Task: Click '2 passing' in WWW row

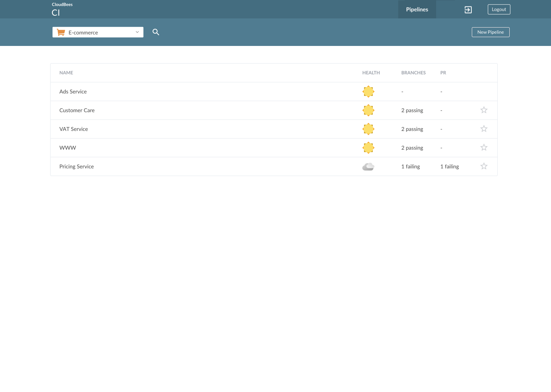Action: [x=412, y=148]
